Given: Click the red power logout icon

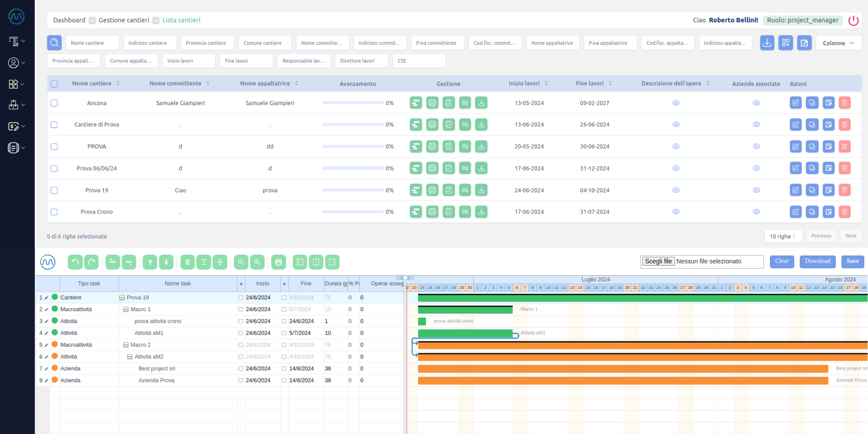Looking at the screenshot, I should click(854, 20).
